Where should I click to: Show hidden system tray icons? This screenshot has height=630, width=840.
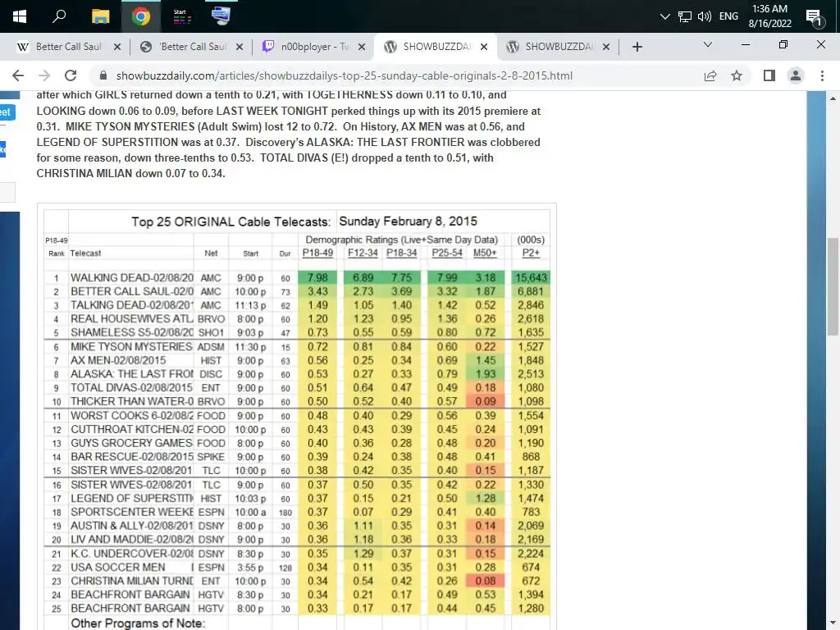click(664, 16)
